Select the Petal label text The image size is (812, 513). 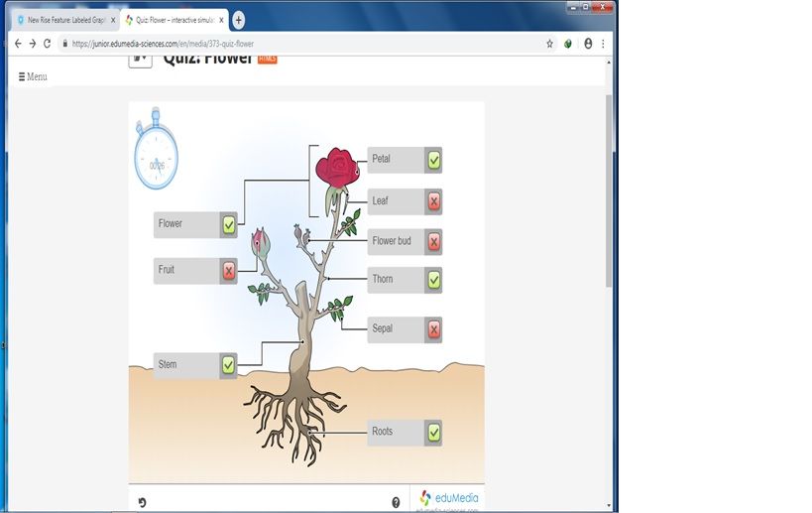tap(381, 159)
